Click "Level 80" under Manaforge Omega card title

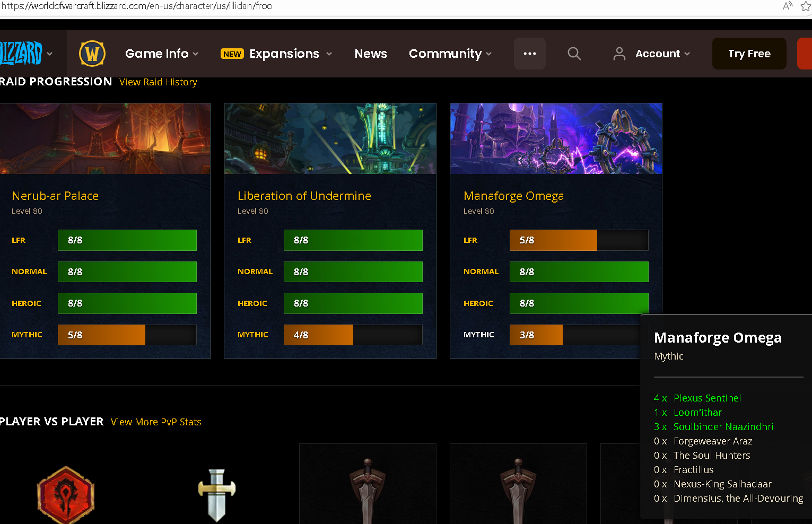[479, 211]
